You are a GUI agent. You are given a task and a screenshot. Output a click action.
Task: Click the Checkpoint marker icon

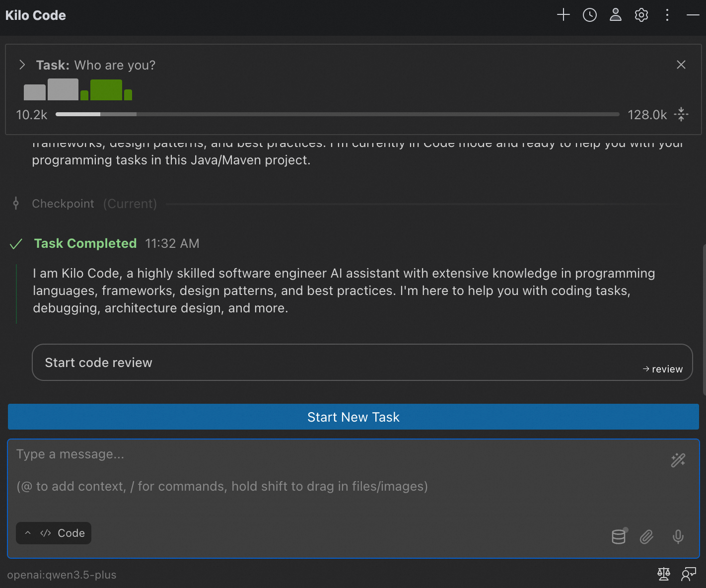point(16,203)
